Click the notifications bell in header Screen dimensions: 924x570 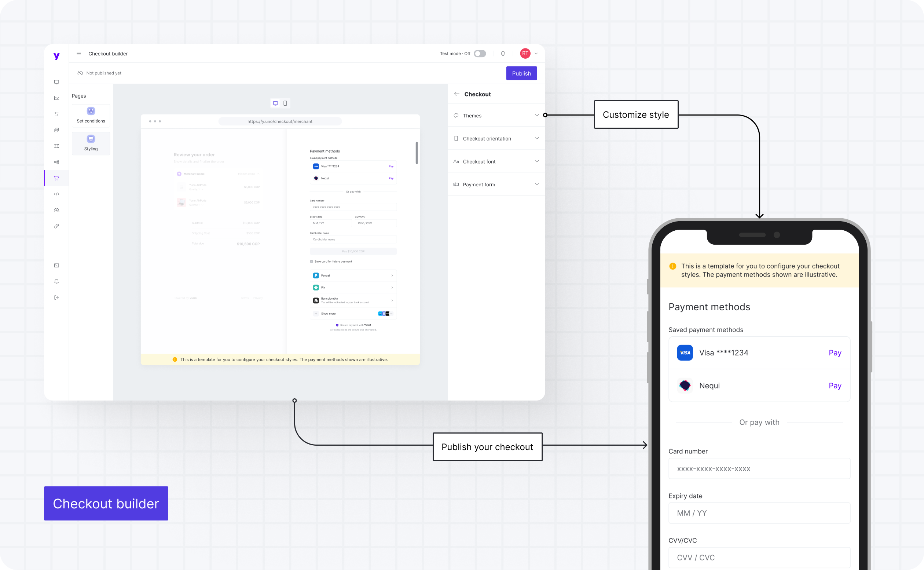503,54
